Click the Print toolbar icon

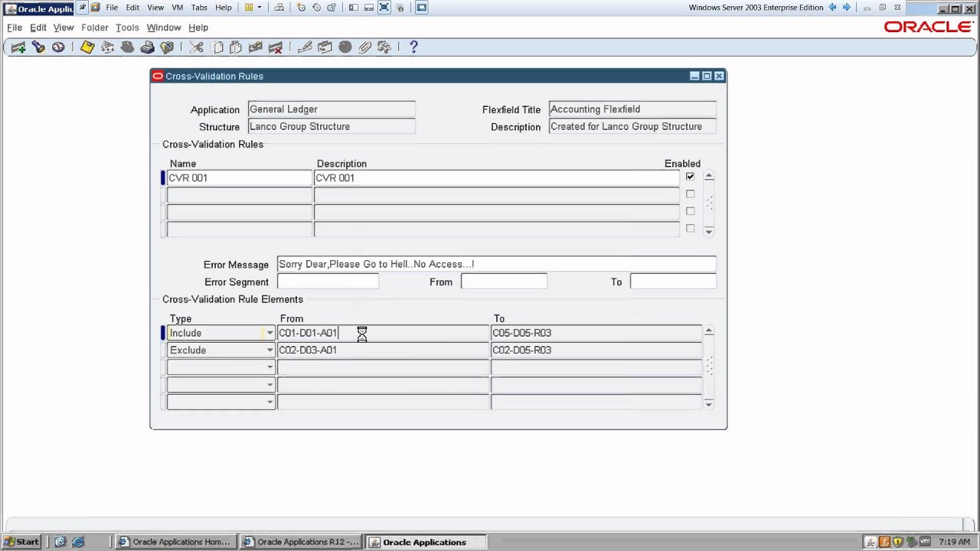point(147,47)
